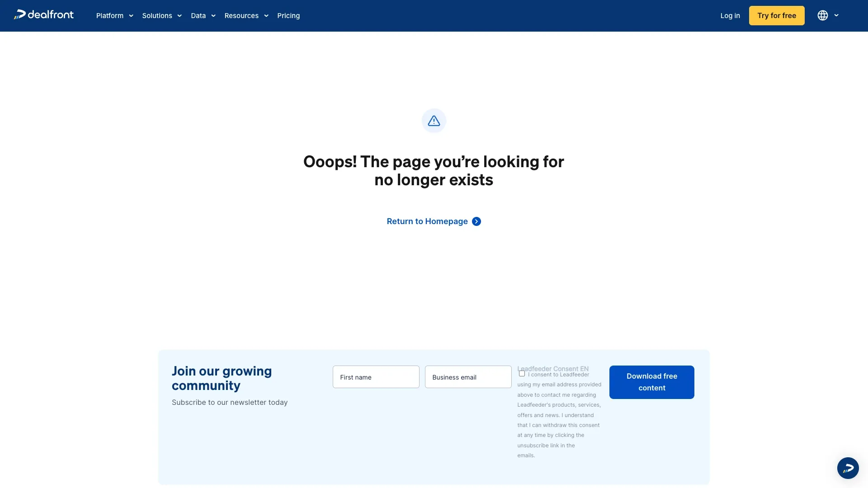
Task: Focus the First name input field
Action: click(x=376, y=377)
